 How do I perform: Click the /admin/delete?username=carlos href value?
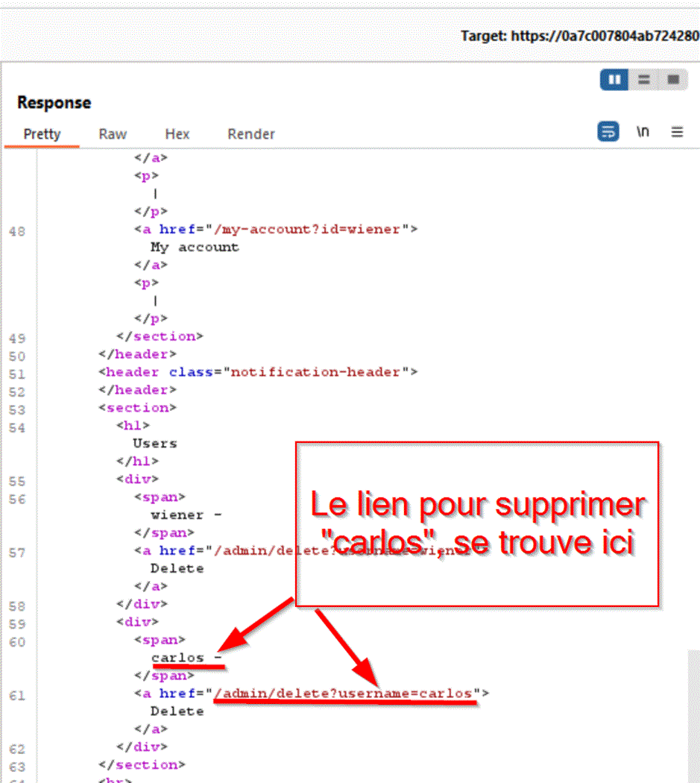coord(344,694)
